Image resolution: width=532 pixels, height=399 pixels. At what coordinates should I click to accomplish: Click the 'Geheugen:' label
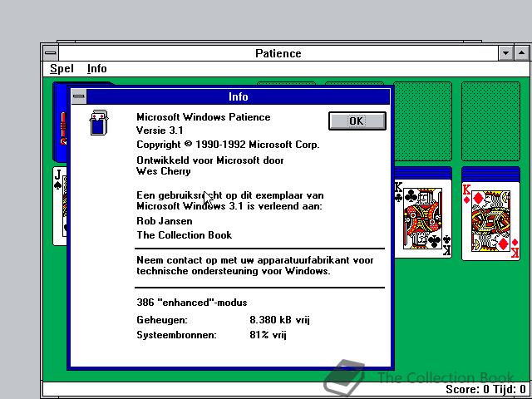point(162,320)
